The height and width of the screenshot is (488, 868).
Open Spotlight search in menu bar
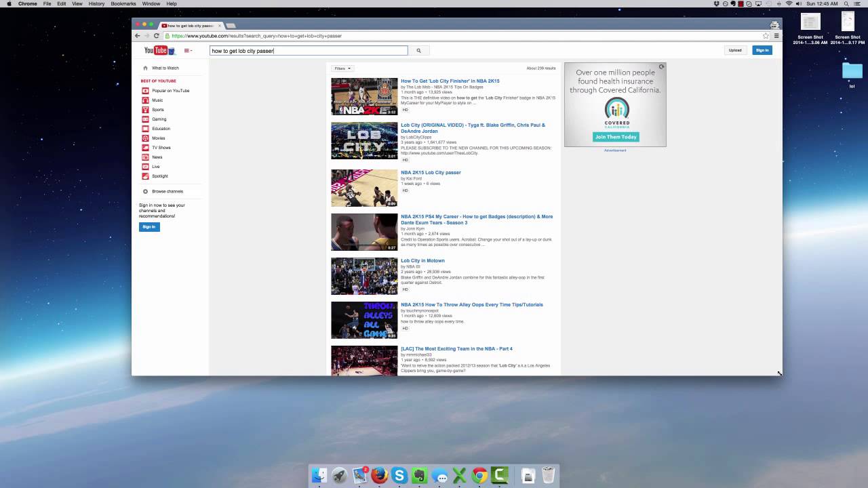point(848,4)
